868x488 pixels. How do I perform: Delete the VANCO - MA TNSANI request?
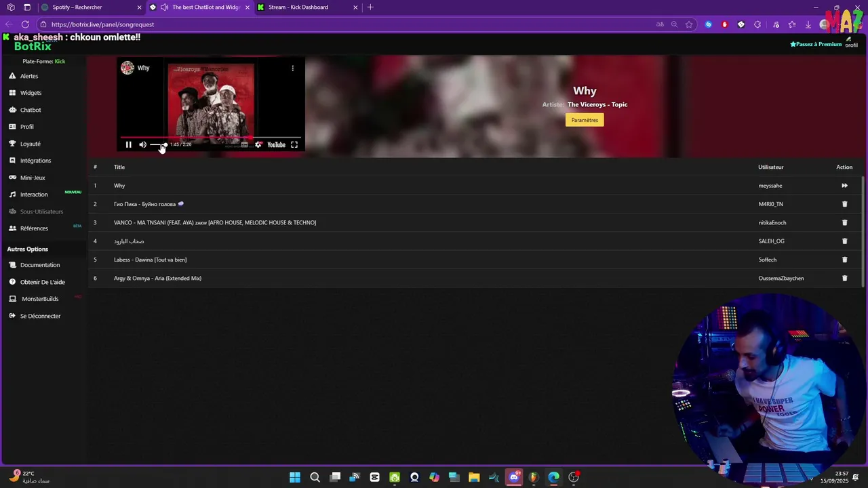coord(844,222)
